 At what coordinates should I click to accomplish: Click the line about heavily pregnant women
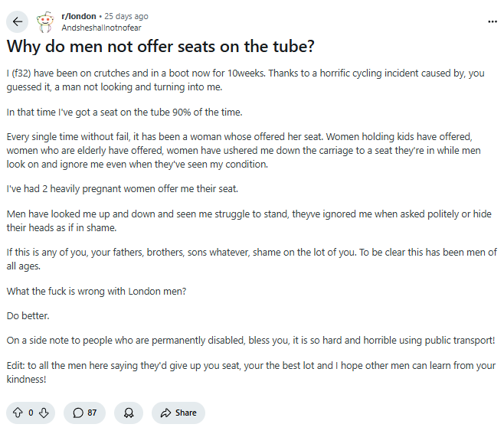click(x=123, y=189)
